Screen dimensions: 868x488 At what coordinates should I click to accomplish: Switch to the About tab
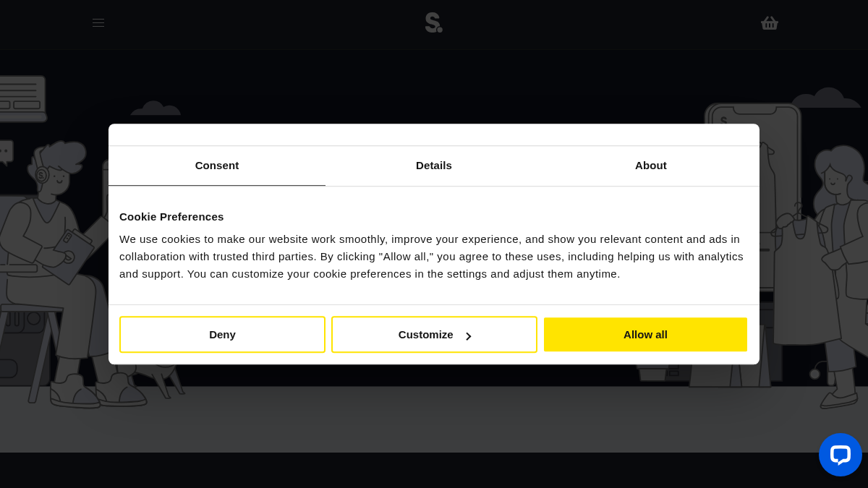point(651,166)
